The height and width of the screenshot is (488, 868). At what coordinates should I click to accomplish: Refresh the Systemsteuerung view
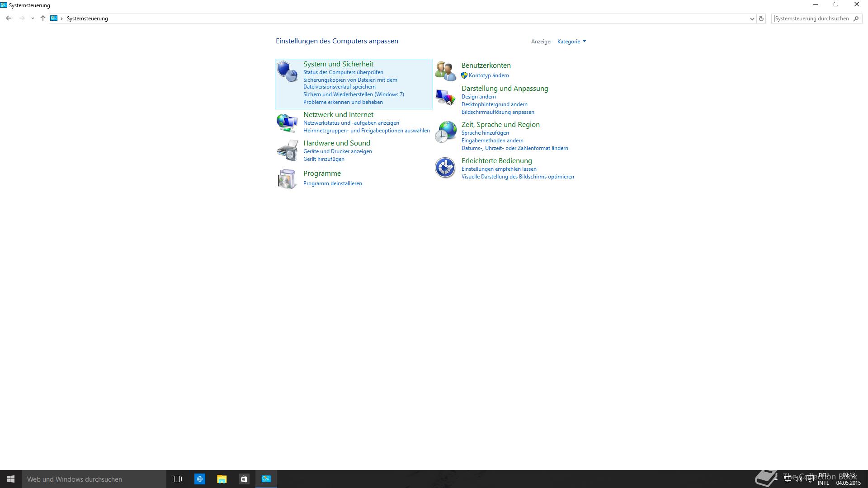pyautogui.click(x=761, y=19)
